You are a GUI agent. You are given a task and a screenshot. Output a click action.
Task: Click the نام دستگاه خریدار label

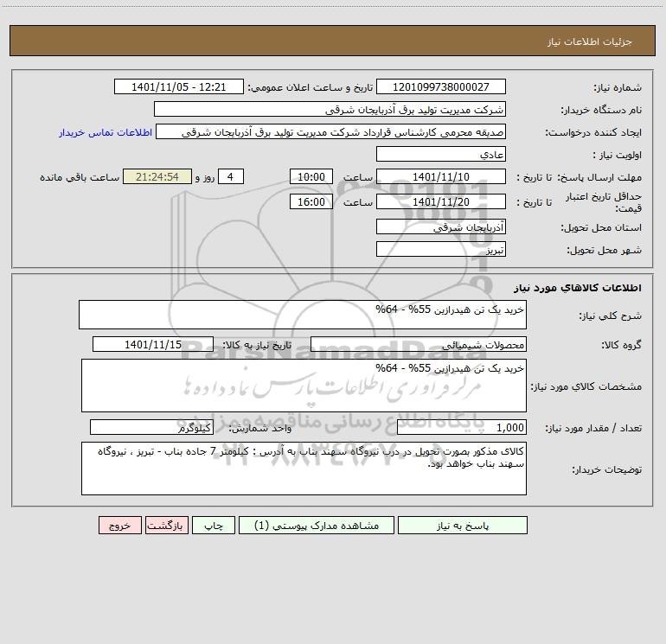point(601,110)
